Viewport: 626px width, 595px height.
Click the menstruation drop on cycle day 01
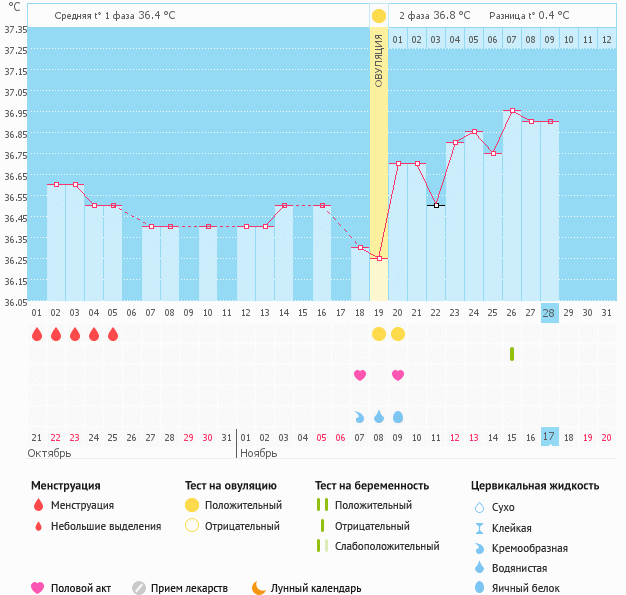[37, 334]
